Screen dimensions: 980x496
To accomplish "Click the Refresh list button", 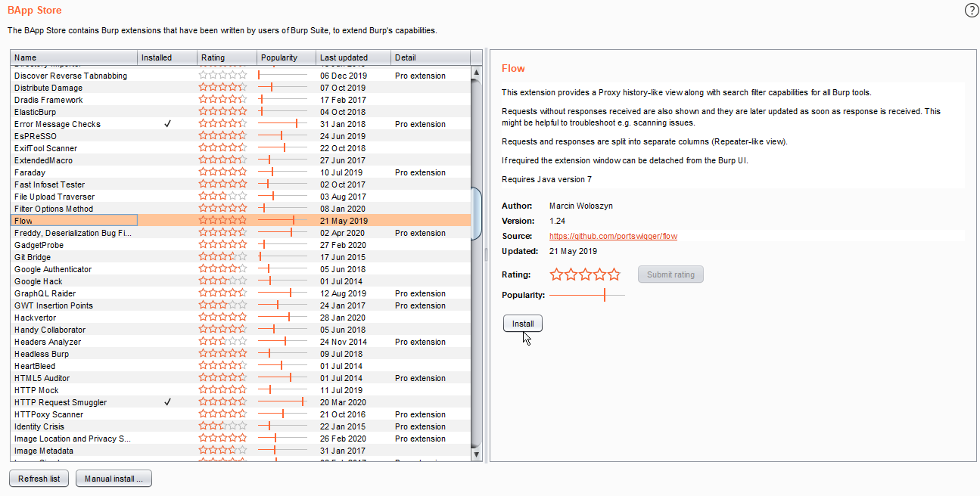I will point(39,479).
